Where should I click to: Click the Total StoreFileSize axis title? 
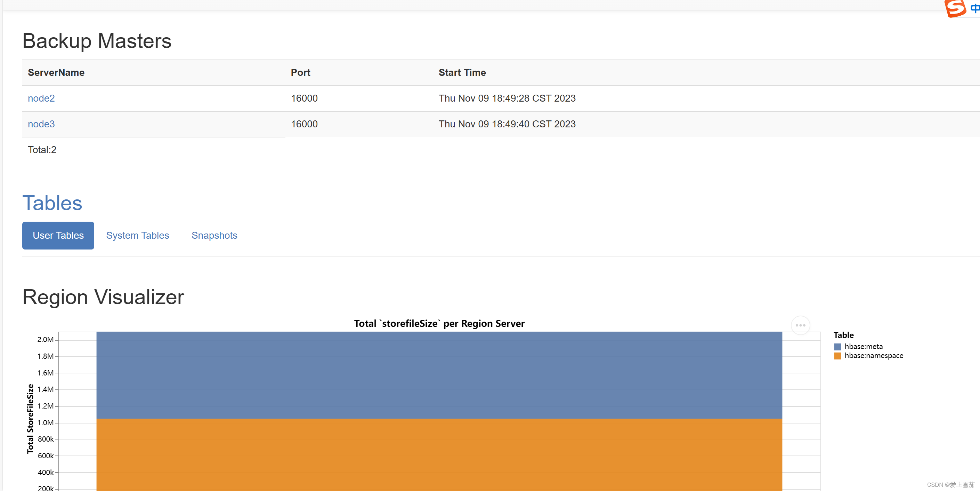30,419
